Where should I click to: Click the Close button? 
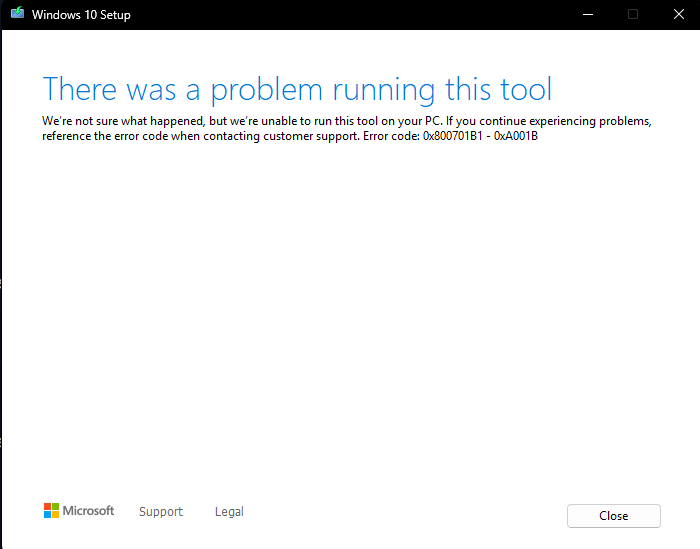[x=614, y=516]
